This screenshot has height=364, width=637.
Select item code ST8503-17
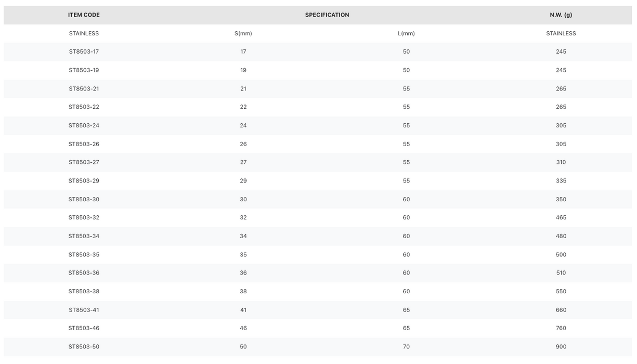tap(84, 51)
